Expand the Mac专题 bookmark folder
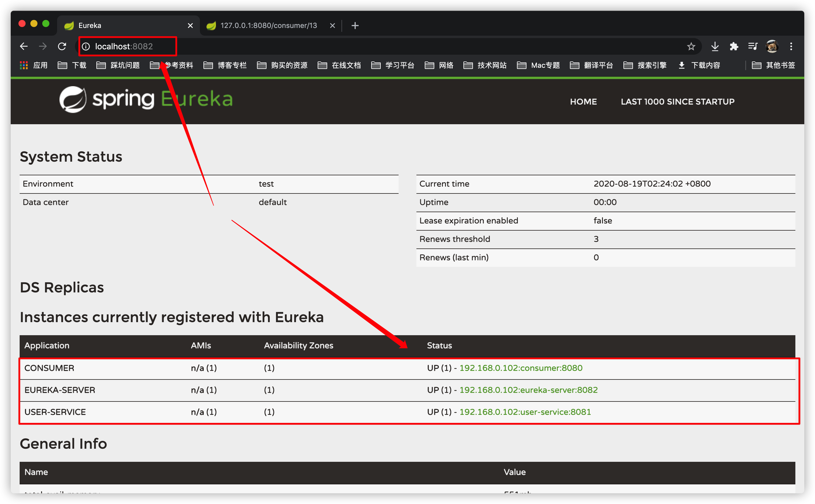The width and height of the screenshot is (815, 504). coord(538,65)
